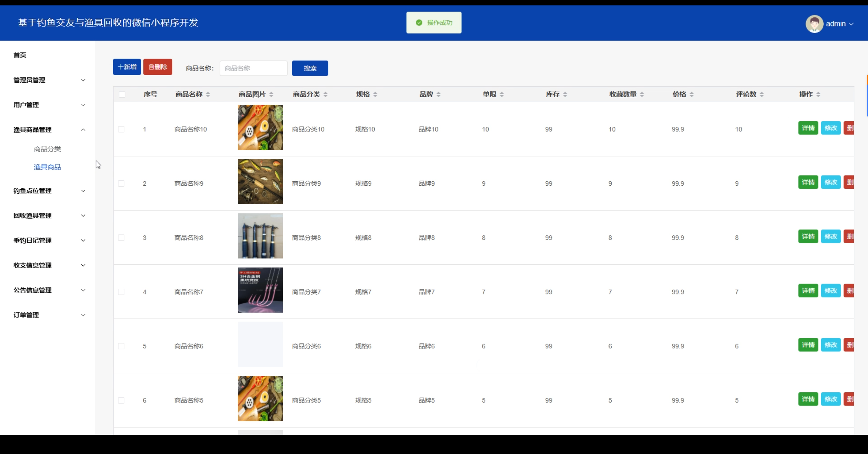Image resolution: width=868 pixels, height=454 pixels.
Task: Click the sort icon next to 评论数
Action: pos(762,95)
